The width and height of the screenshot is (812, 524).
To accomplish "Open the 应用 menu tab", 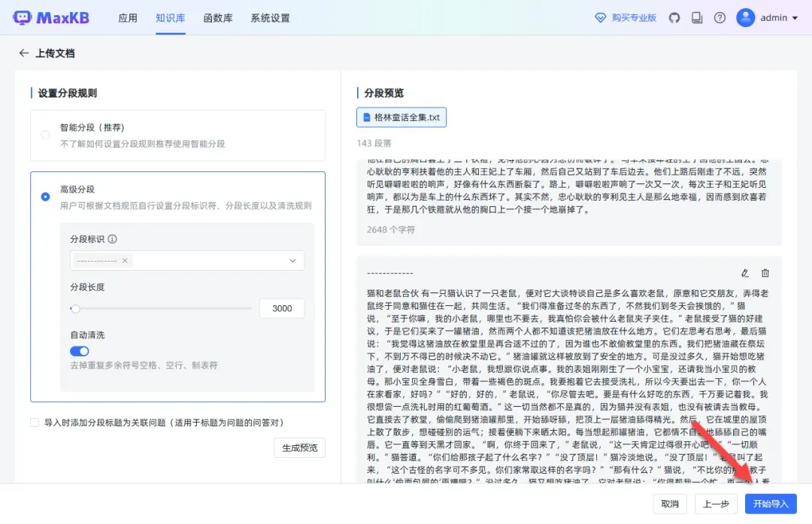I will pyautogui.click(x=127, y=18).
